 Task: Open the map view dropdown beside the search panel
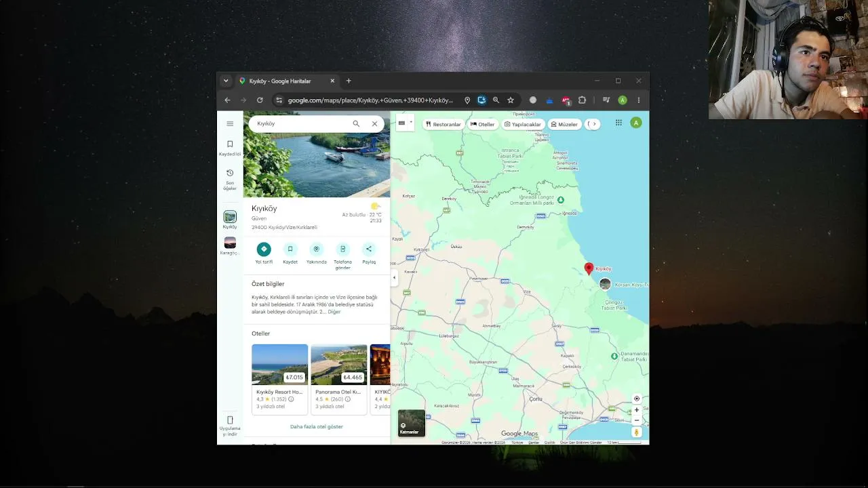[405, 123]
